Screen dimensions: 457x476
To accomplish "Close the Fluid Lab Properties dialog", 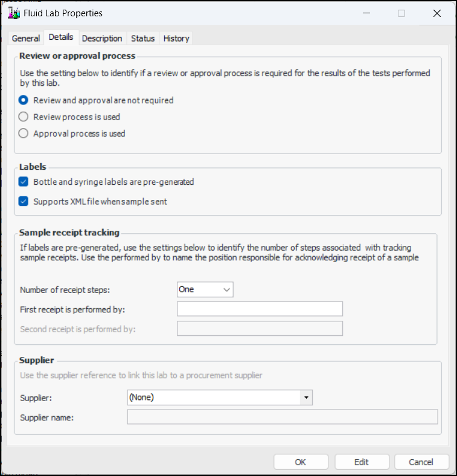I will 437,13.
